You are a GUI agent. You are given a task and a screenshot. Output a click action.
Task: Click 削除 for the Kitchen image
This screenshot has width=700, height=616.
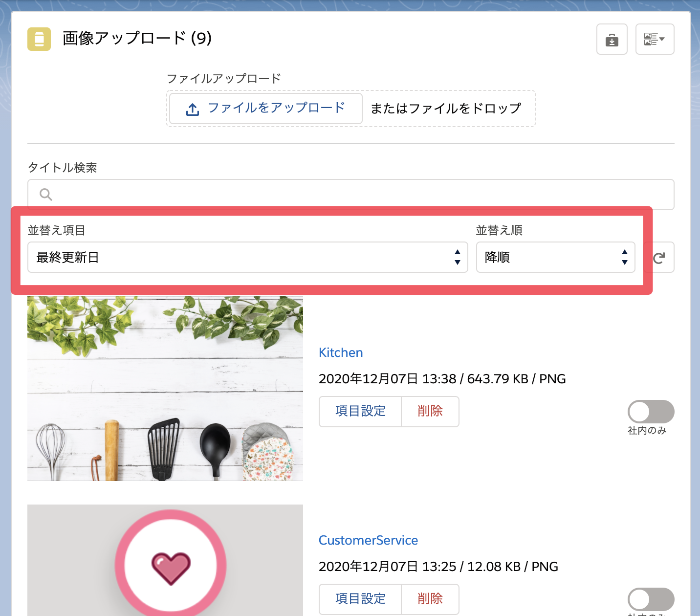click(x=430, y=412)
